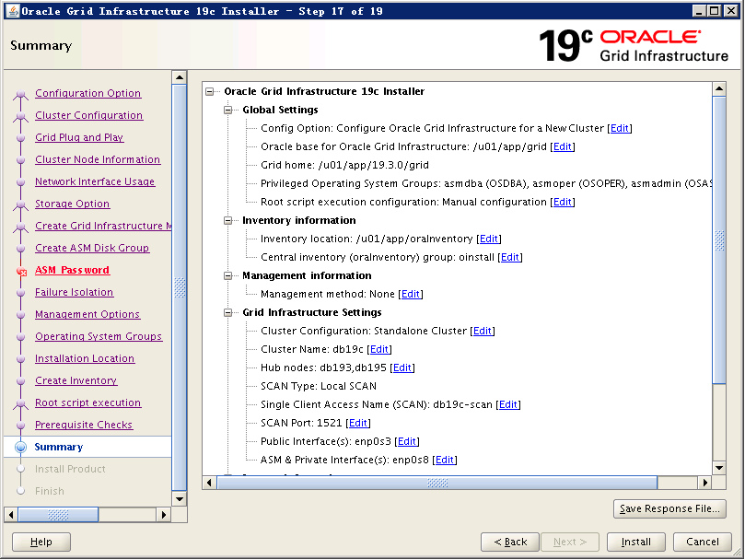Edit the Inventory location

click(489, 239)
